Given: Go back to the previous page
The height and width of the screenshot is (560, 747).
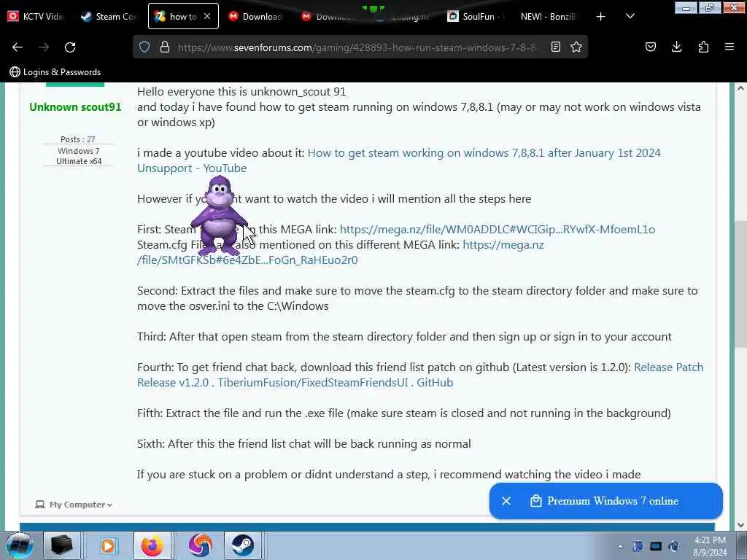Looking at the screenshot, I should [18, 47].
